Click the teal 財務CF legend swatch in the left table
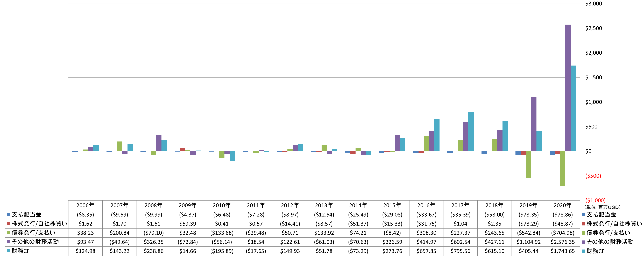This screenshot has width=644, height=256. click(x=8, y=251)
